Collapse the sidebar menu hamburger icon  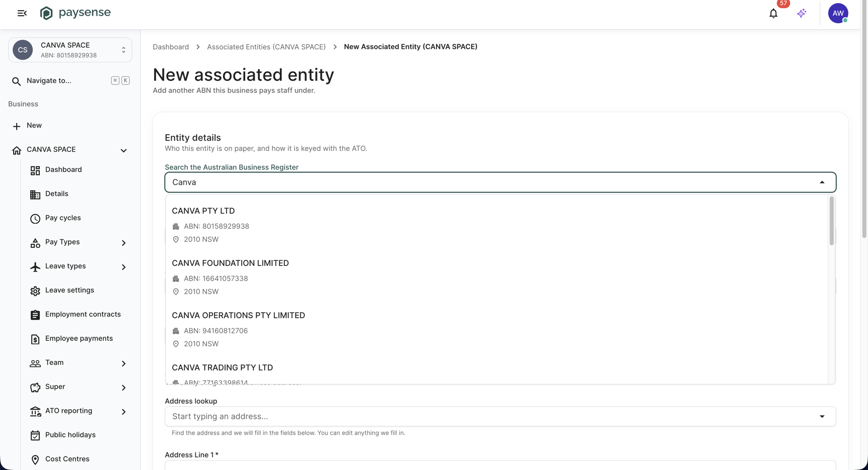[x=22, y=13]
